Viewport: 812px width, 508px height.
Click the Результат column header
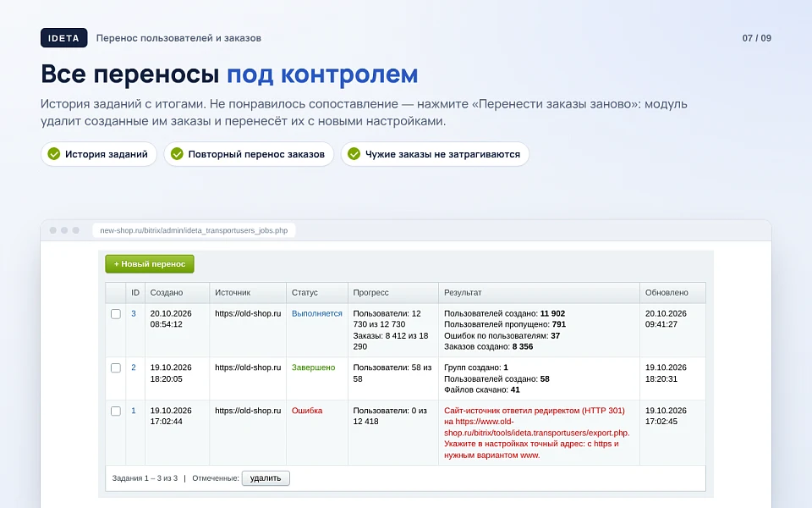[x=539, y=292]
